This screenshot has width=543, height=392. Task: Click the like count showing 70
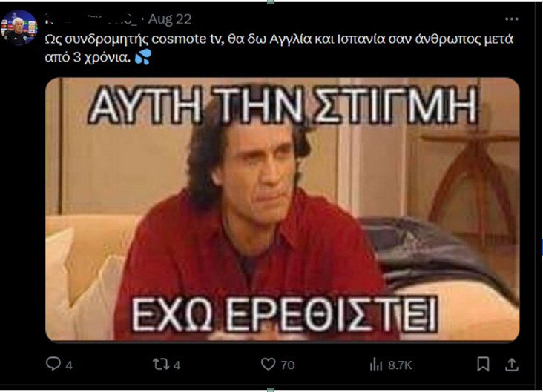(x=287, y=365)
